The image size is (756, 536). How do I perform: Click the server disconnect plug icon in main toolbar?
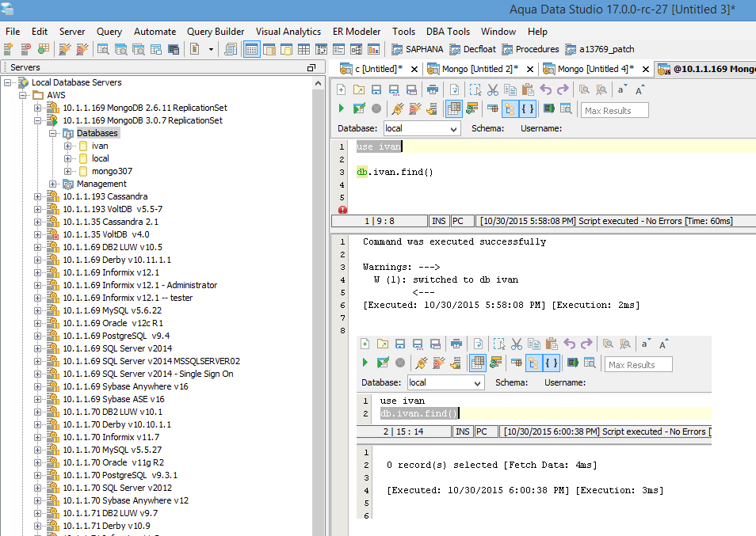(x=82, y=49)
